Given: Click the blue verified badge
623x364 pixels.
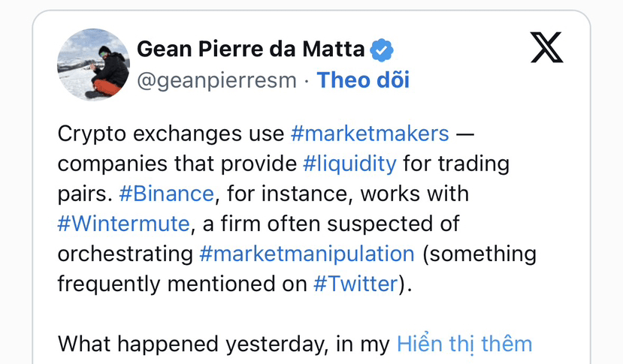Looking at the screenshot, I should tap(382, 50).
